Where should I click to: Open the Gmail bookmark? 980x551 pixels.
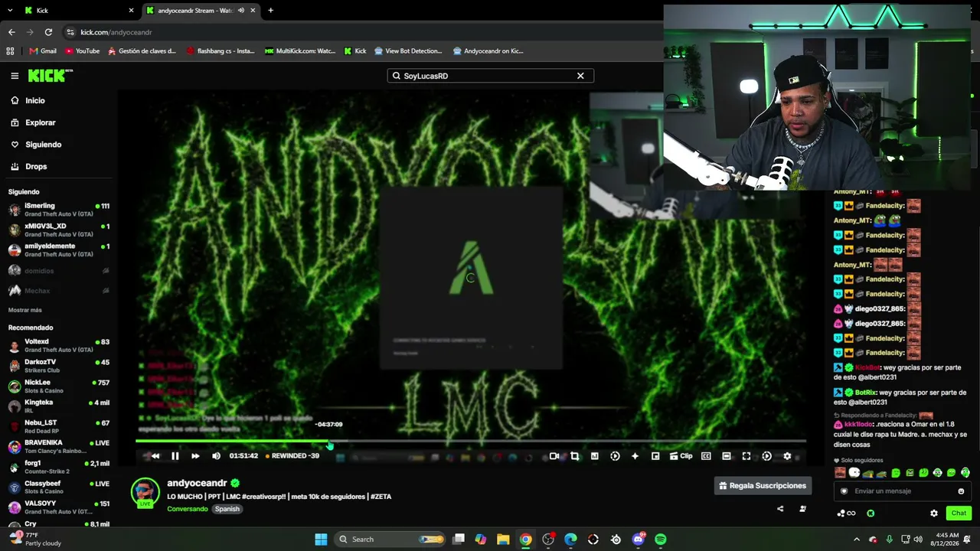click(43, 51)
